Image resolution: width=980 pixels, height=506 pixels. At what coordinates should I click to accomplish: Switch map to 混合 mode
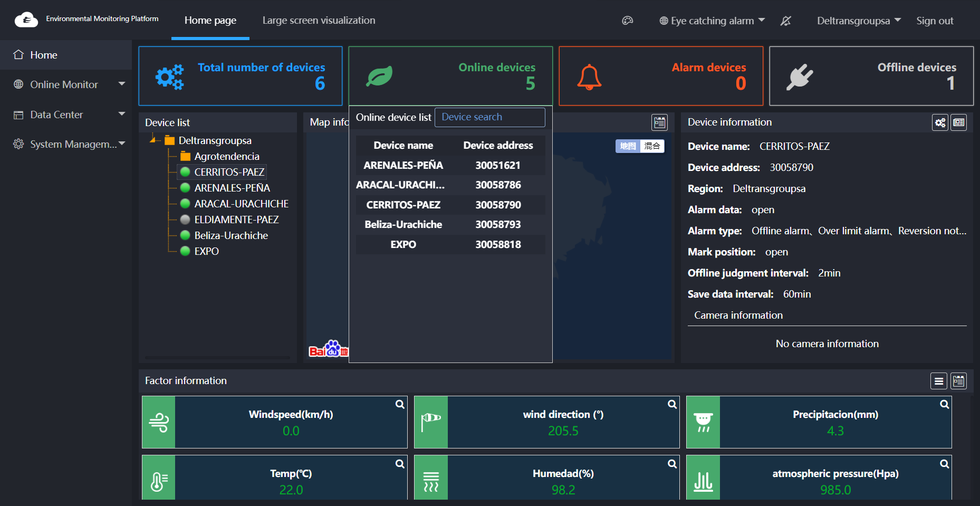pyautogui.click(x=652, y=146)
